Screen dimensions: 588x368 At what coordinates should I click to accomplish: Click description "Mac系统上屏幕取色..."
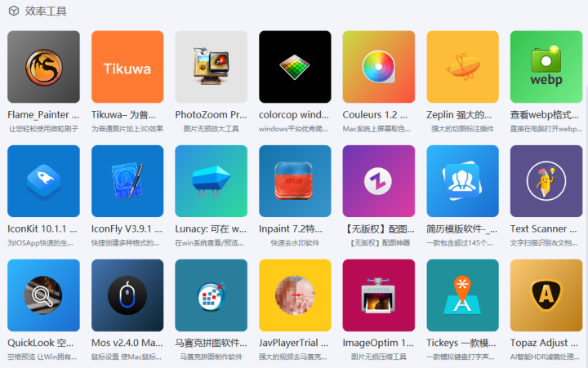(x=376, y=129)
